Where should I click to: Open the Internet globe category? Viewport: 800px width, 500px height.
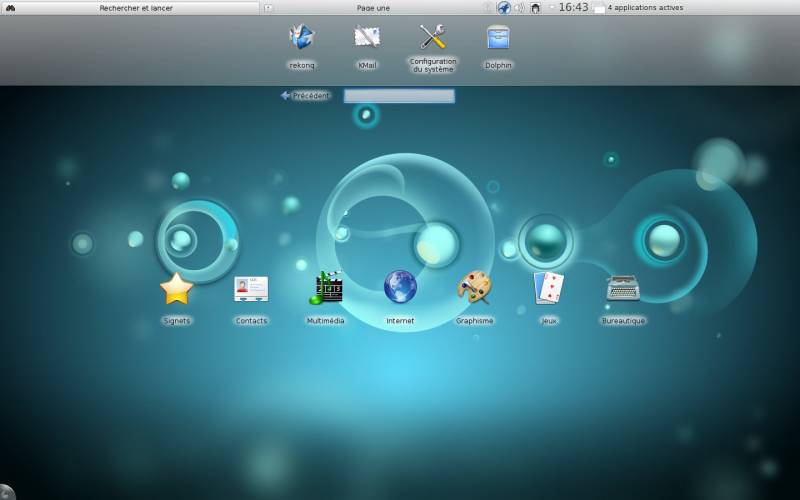coord(400,288)
